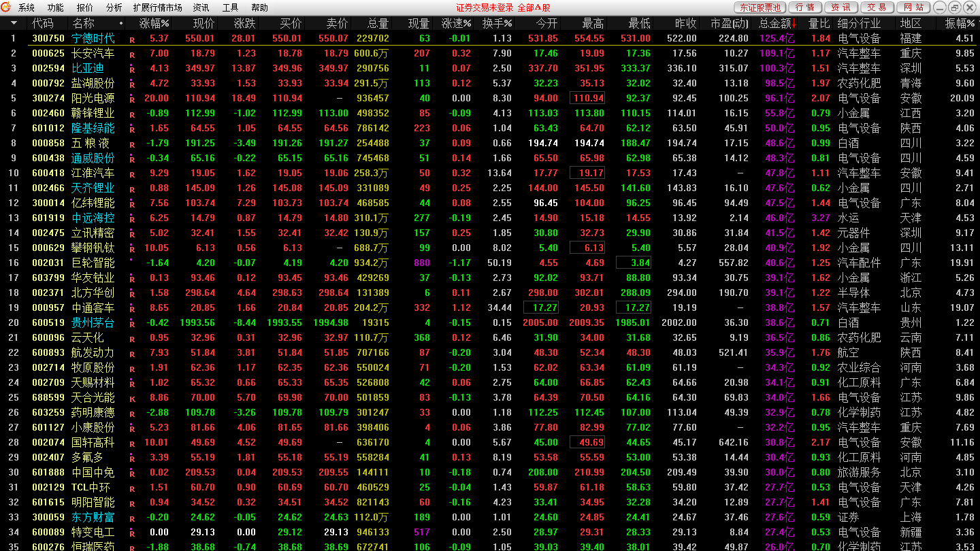Sort by the 地区 column header
Image resolution: width=980 pixels, height=551 pixels.
(911, 23)
